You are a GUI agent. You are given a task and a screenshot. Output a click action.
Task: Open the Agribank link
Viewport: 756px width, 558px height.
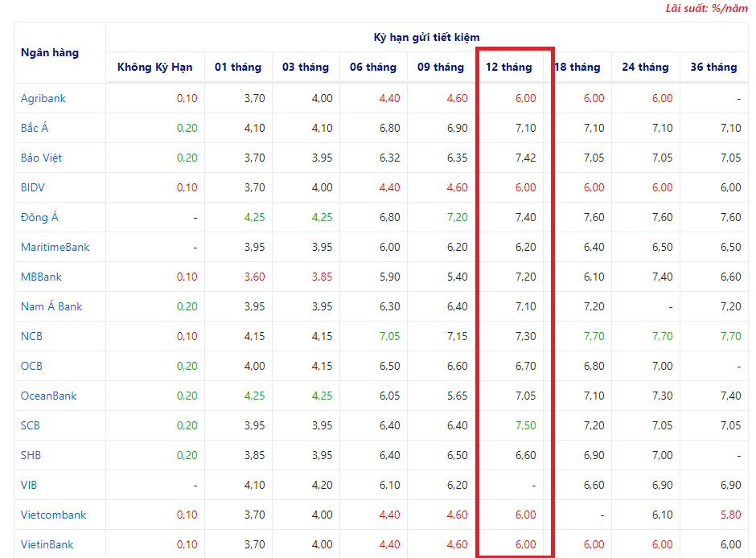coord(43,98)
